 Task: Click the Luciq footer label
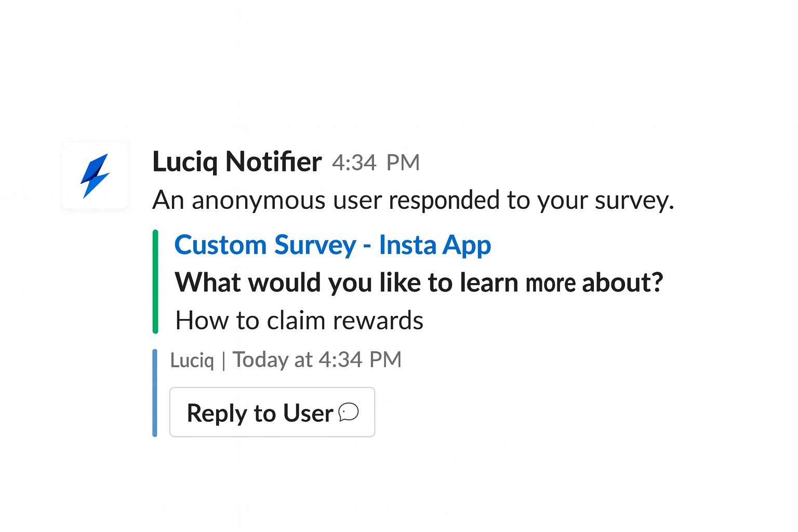click(192, 360)
